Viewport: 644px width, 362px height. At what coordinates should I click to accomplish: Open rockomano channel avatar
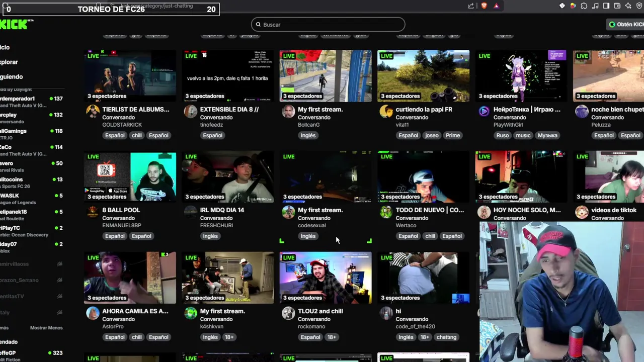click(x=288, y=313)
